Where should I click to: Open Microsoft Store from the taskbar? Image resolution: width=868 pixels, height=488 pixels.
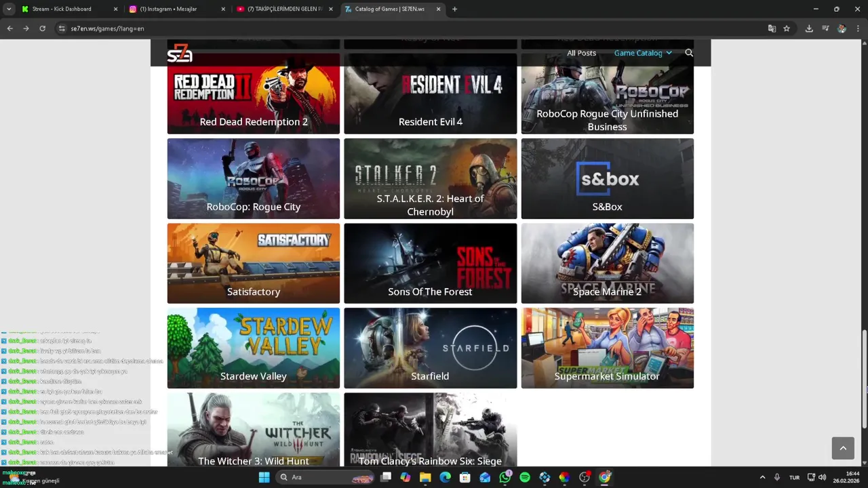[x=465, y=477]
